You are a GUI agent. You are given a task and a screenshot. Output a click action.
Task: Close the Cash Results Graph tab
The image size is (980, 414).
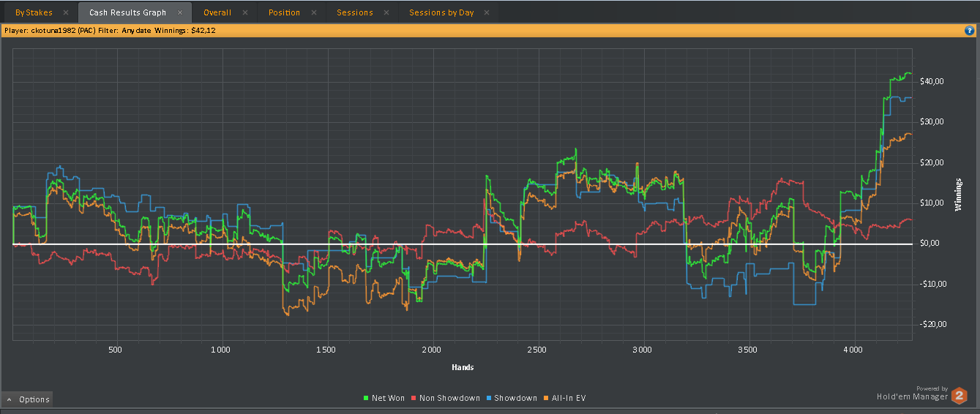[x=180, y=12]
